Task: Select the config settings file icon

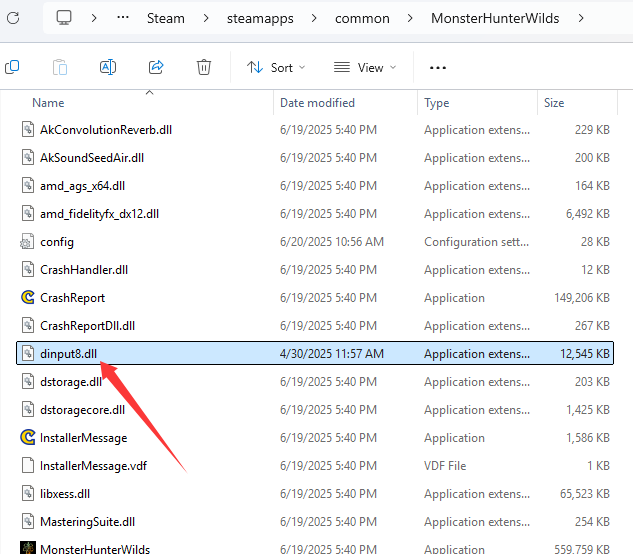Action: point(28,241)
